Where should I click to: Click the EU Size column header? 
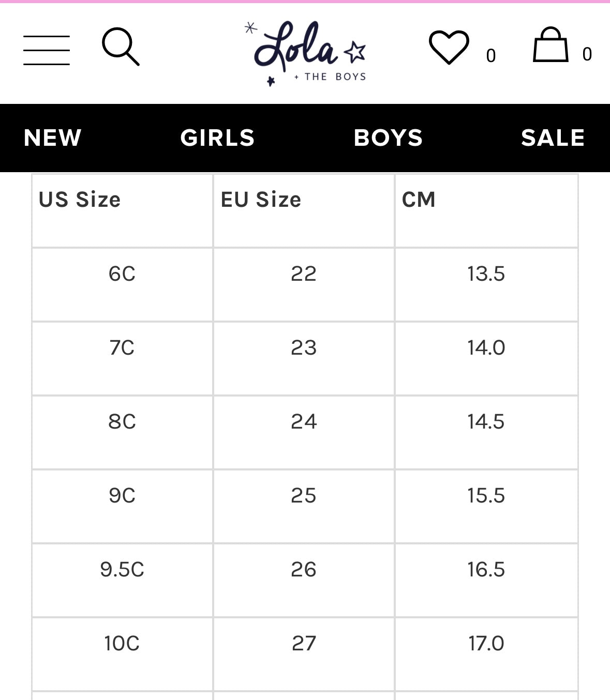click(261, 200)
